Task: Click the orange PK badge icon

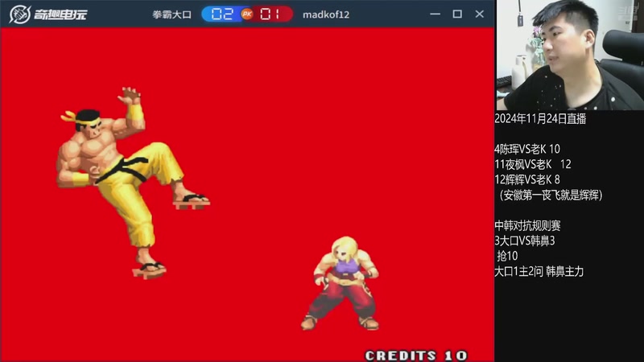Action: pyautogui.click(x=247, y=14)
